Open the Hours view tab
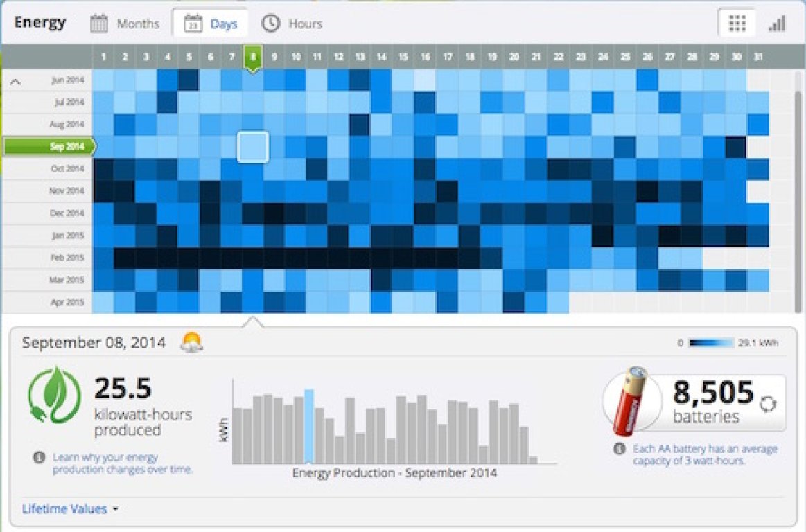The width and height of the screenshot is (806, 532). (292, 24)
